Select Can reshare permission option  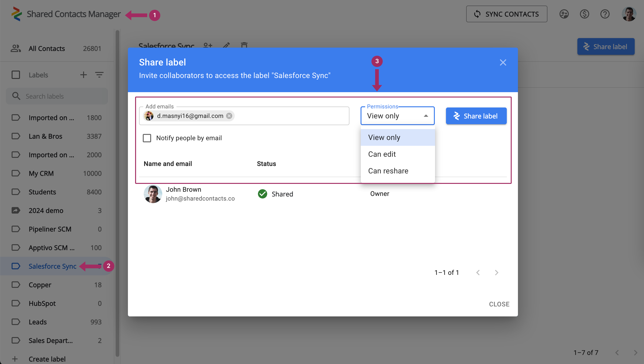pos(397,171)
